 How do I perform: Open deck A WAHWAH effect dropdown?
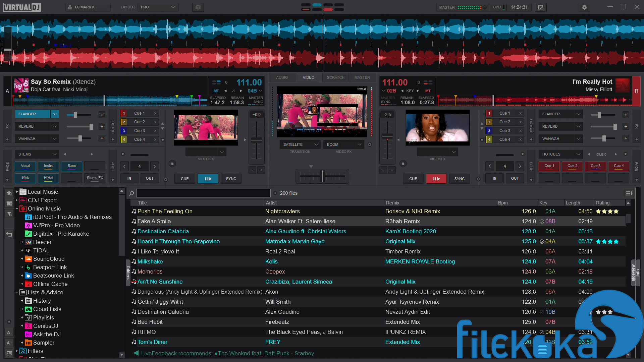click(x=55, y=139)
